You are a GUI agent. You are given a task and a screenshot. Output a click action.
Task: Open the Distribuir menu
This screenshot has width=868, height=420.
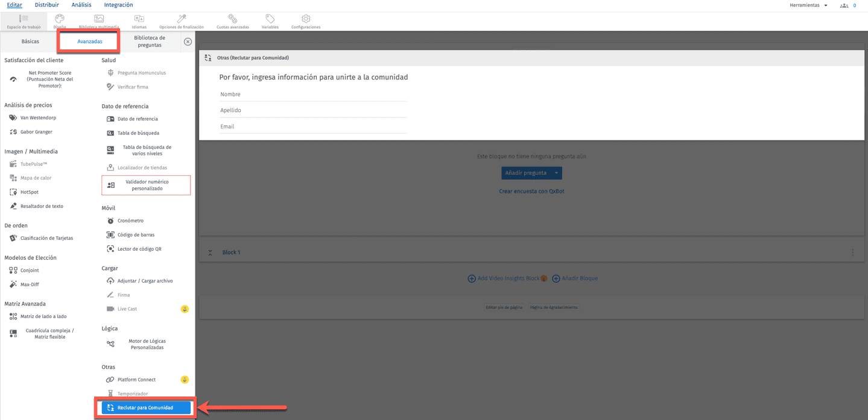tap(46, 5)
